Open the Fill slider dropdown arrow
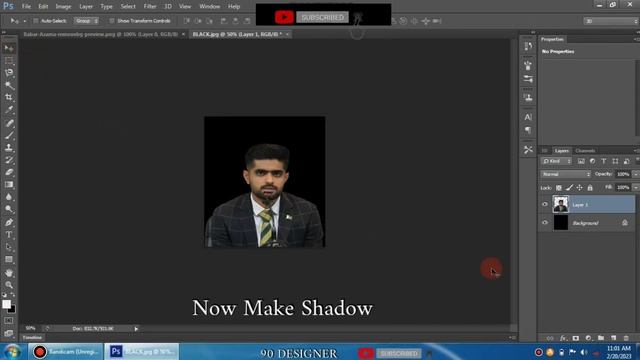The height and width of the screenshot is (360, 640). point(636,188)
